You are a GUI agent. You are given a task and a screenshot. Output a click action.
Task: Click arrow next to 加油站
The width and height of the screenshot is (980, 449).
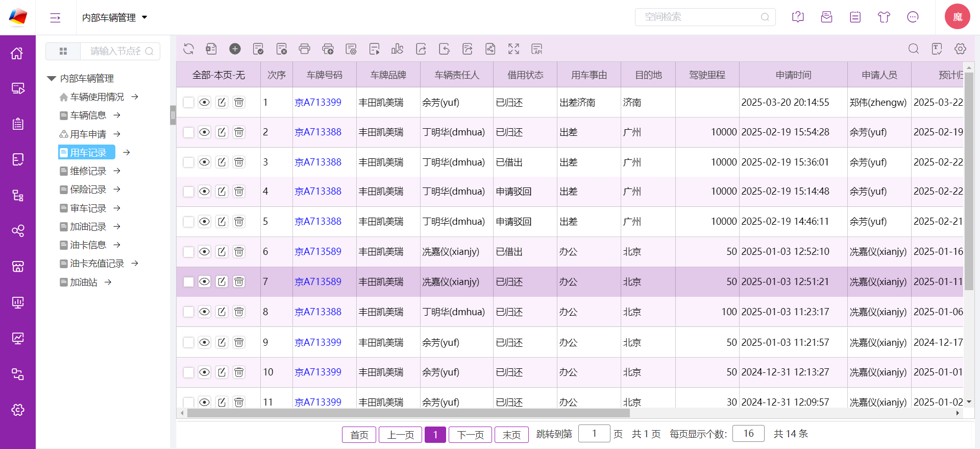click(108, 282)
